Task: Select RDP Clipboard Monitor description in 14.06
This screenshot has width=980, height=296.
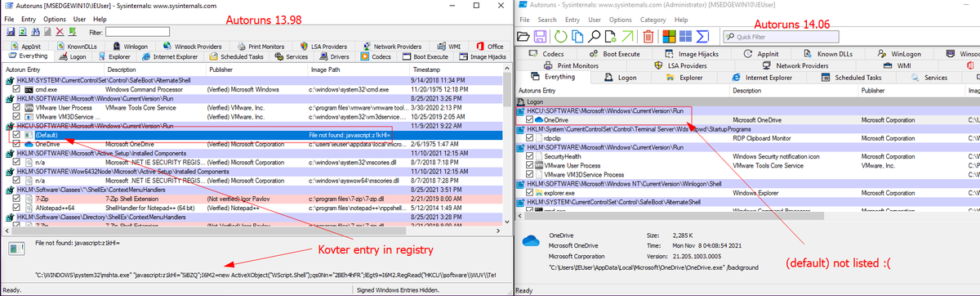Action: [763, 138]
